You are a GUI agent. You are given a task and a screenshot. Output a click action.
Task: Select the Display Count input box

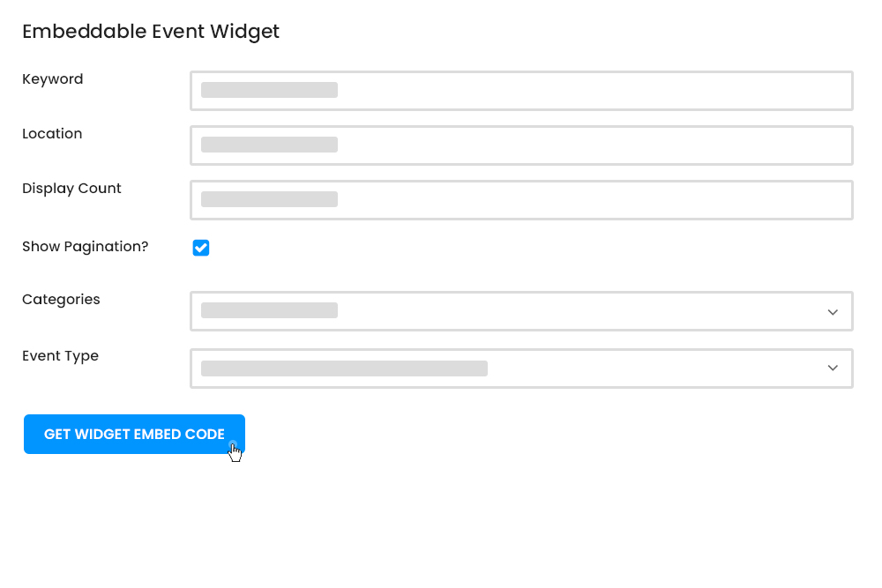click(520, 199)
